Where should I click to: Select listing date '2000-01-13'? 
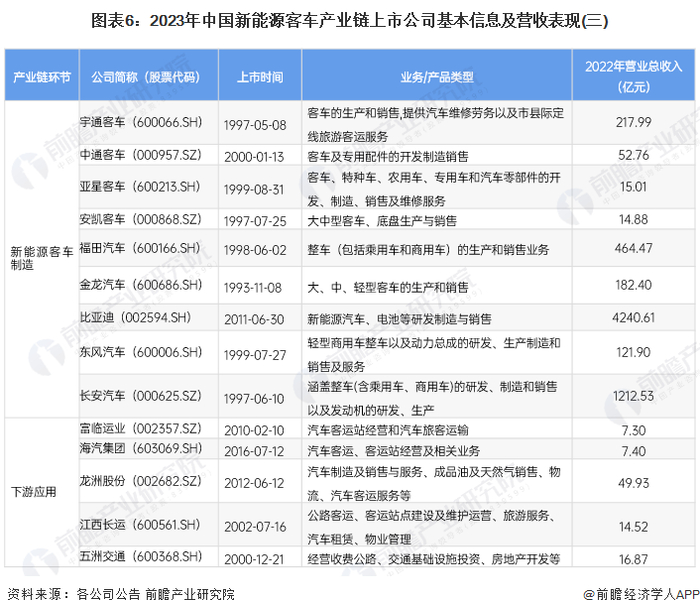(254, 157)
